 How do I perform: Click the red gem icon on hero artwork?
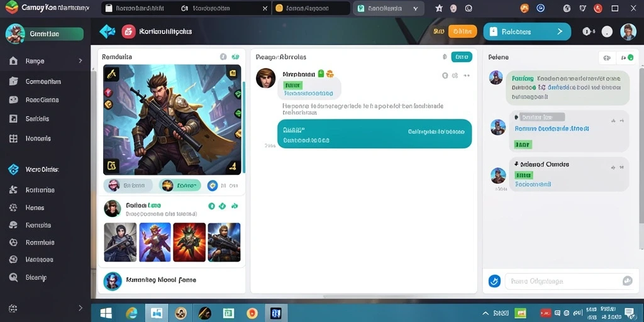[108, 92]
